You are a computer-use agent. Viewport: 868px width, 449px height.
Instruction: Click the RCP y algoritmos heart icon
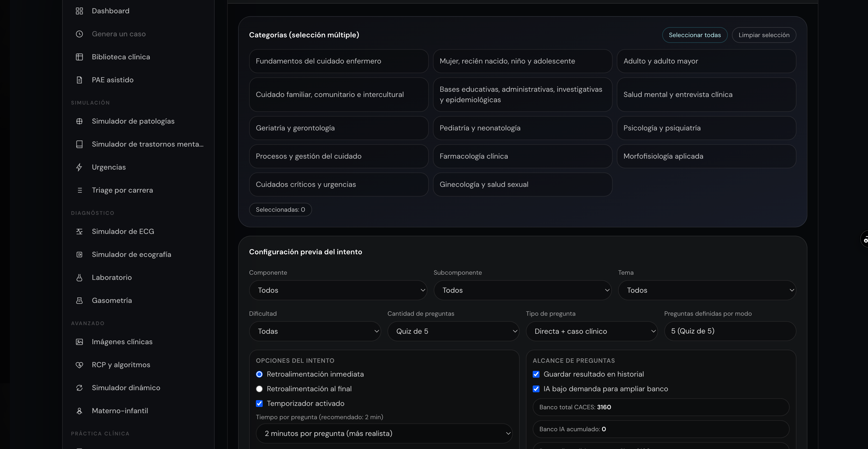79,365
